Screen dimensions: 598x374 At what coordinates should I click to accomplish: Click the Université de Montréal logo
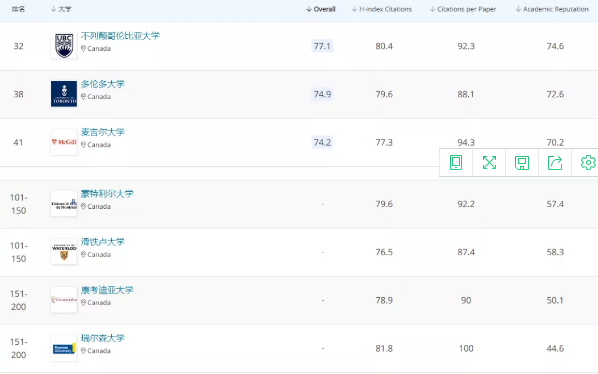64,204
